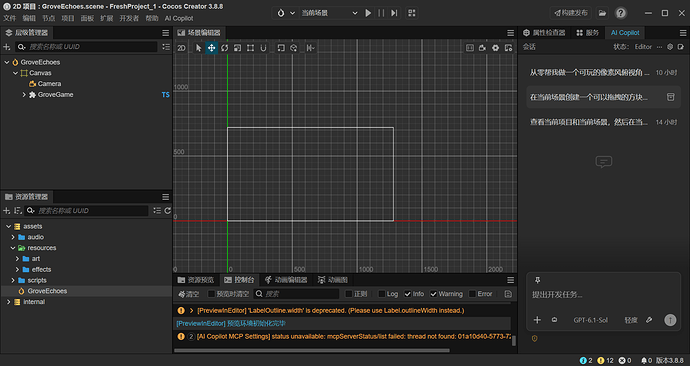
Task: Play the current scene preview
Action: coord(368,13)
